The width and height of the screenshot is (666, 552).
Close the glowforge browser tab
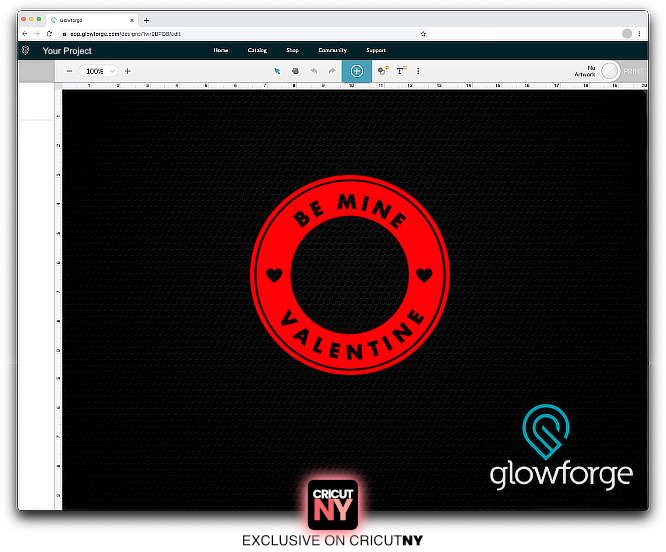point(132,20)
